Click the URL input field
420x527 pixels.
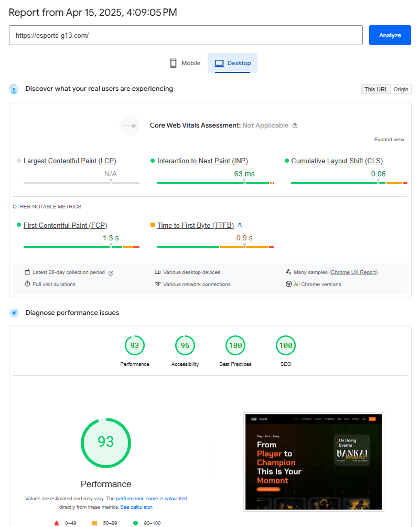186,35
